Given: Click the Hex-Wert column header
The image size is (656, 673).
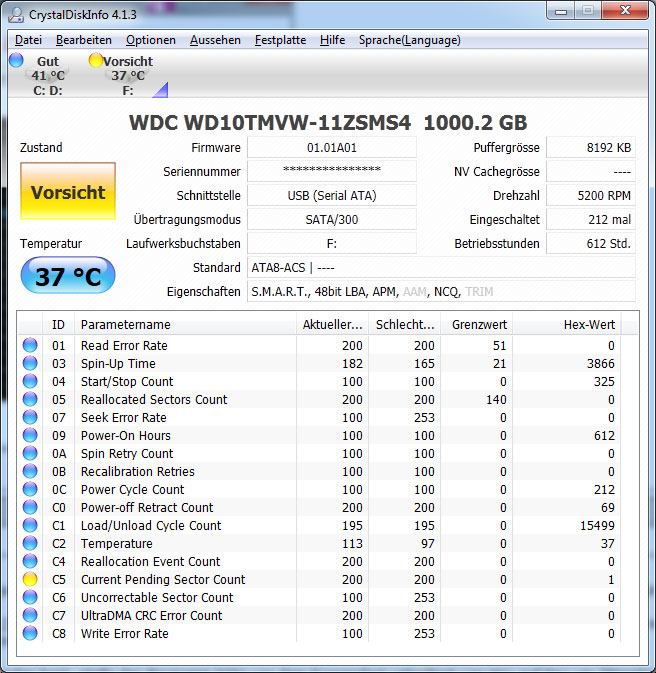Looking at the screenshot, I should pyautogui.click(x=567, y=324).
